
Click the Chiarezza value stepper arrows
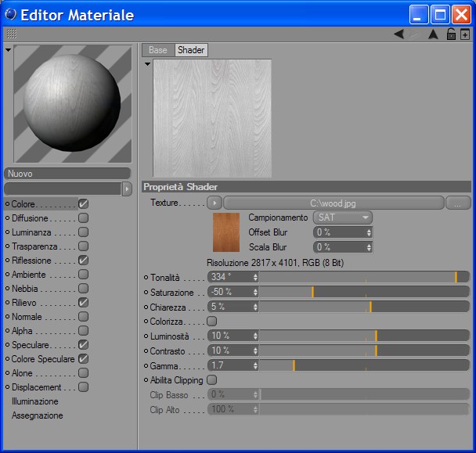(255, 307)
